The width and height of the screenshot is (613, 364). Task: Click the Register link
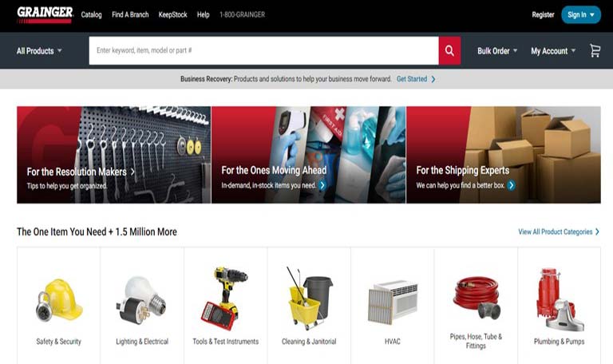[543, 14]
